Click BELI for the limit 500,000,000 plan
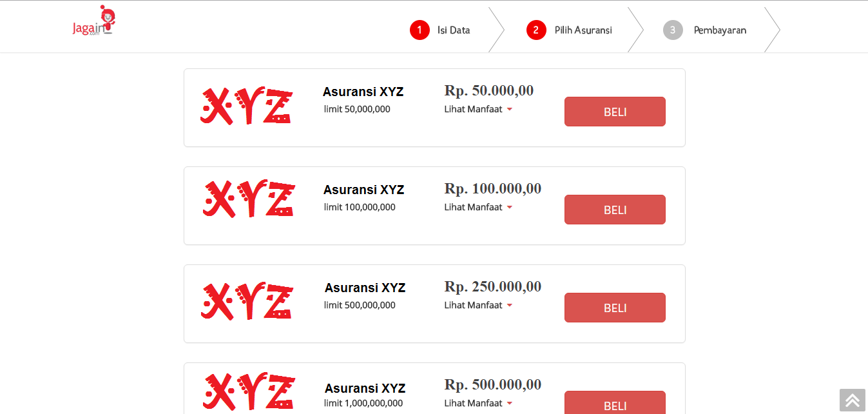Image resolution: width=868 pixels, height=414 pixels. click(615, 308)
